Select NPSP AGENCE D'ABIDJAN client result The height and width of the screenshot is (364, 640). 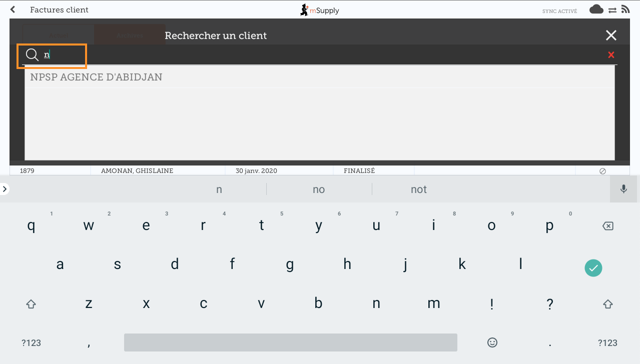[x=96, y=77]
